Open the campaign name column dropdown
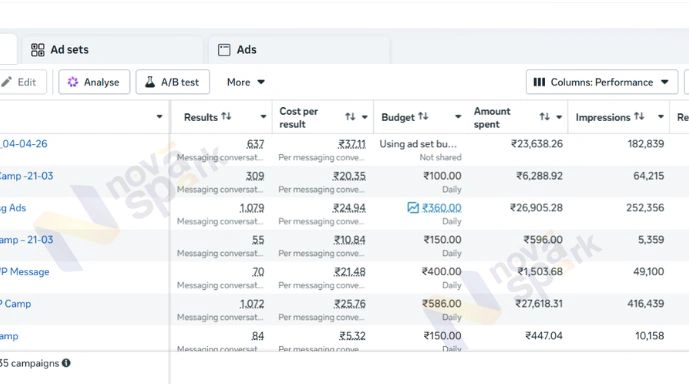The height and width of the screenshot is (384, 689). (x=160, y=117)
